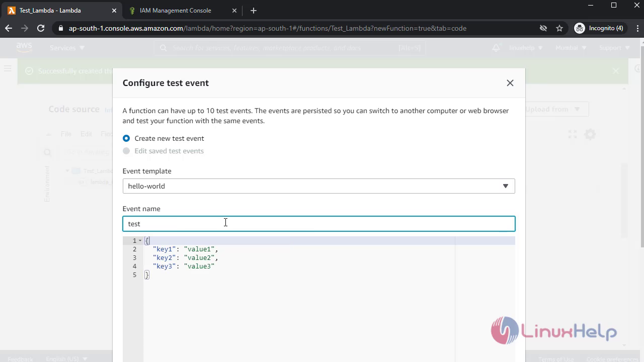The image size is (644, 362).
Task: Click the "key3" line in JSON editor
Action: 184,266
